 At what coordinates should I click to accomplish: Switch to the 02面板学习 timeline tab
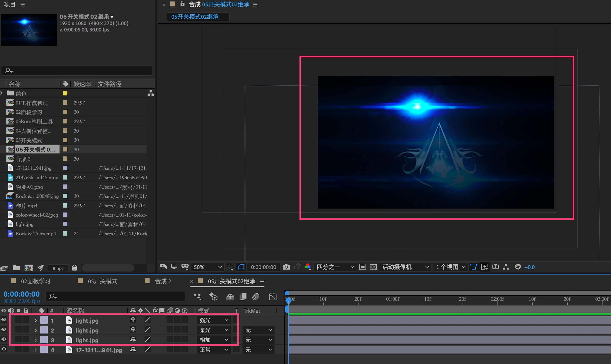coord(35,281)
